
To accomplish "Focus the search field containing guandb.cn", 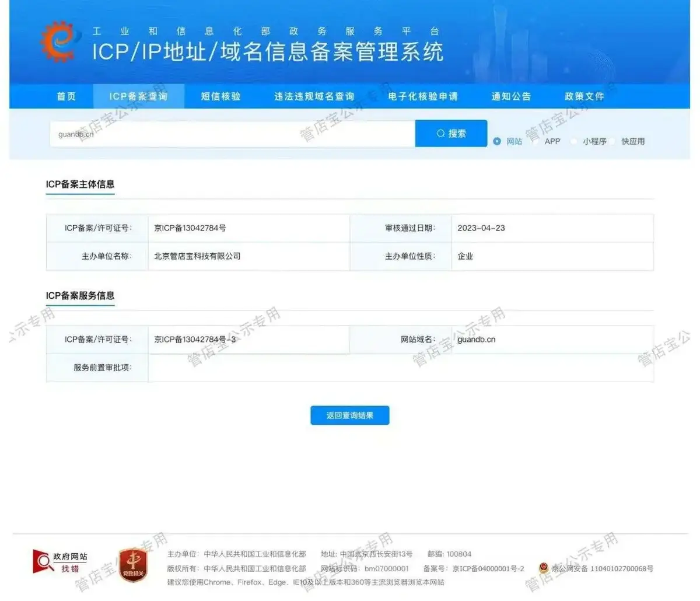I will coord(232,134).
